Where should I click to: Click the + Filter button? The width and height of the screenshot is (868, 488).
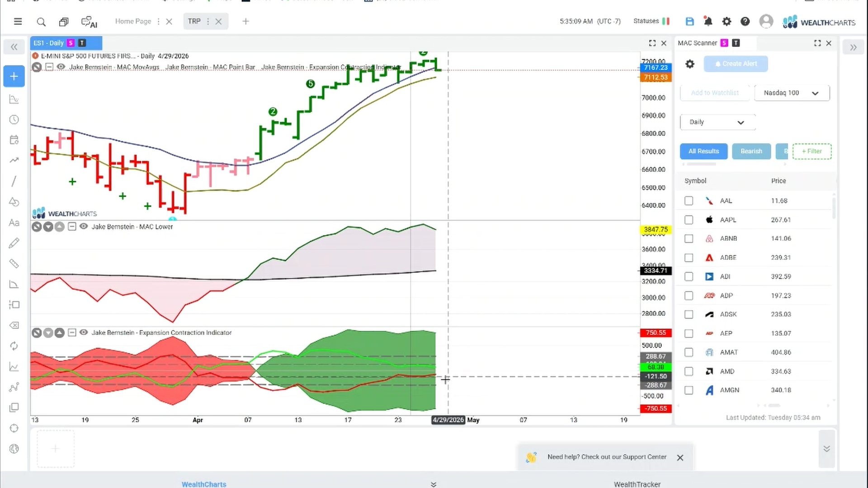(x=812, y=151)
